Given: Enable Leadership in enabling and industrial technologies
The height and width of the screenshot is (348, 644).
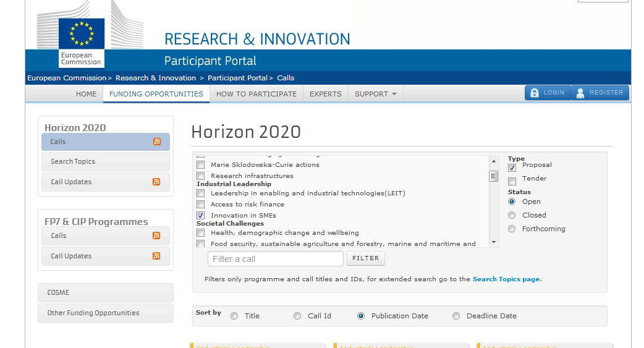Looking at the screenshot, I should pyautogui.click(x=200, y=193).
